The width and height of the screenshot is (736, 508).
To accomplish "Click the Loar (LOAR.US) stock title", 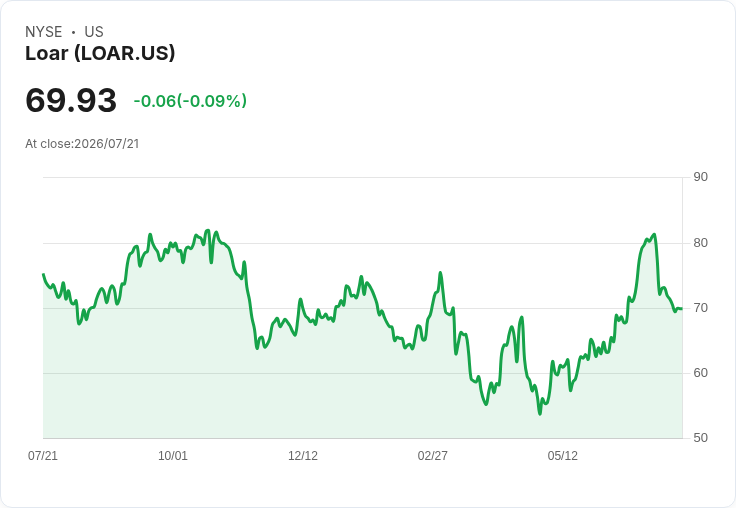I will (x=100, y=53).
